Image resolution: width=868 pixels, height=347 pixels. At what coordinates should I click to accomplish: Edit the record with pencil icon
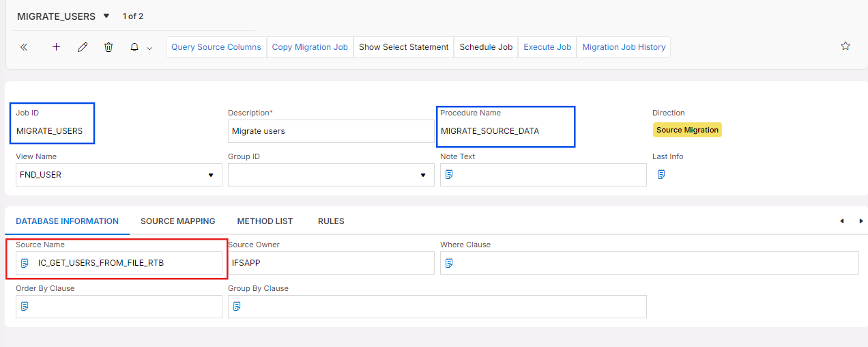point(83,47)
